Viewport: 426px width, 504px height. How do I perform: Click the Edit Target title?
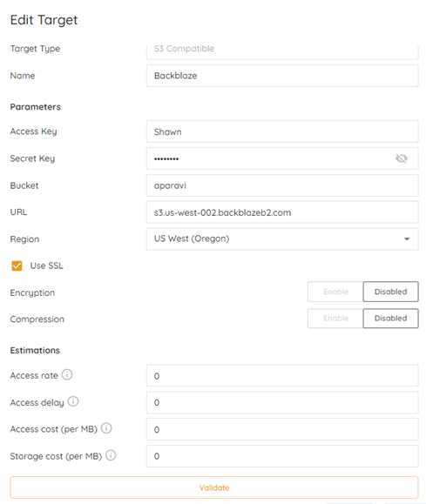tap(44, 20)
